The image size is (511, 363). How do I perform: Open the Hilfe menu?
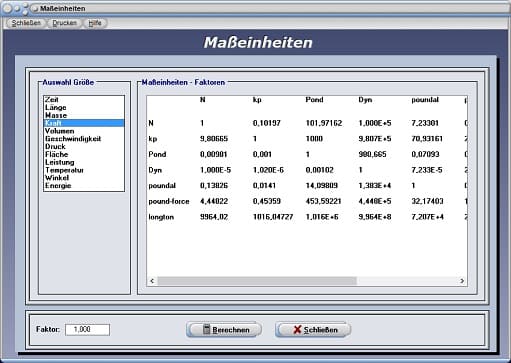click(95, 23)
